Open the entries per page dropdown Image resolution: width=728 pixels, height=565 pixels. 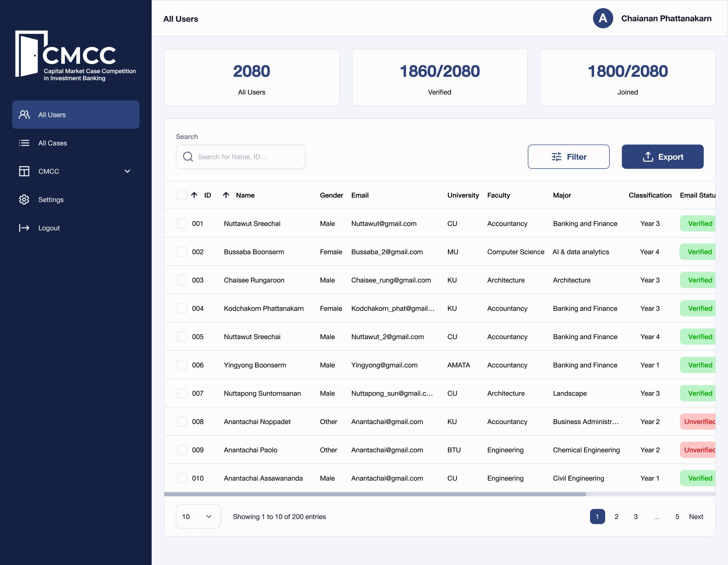[x=197, y=517]
